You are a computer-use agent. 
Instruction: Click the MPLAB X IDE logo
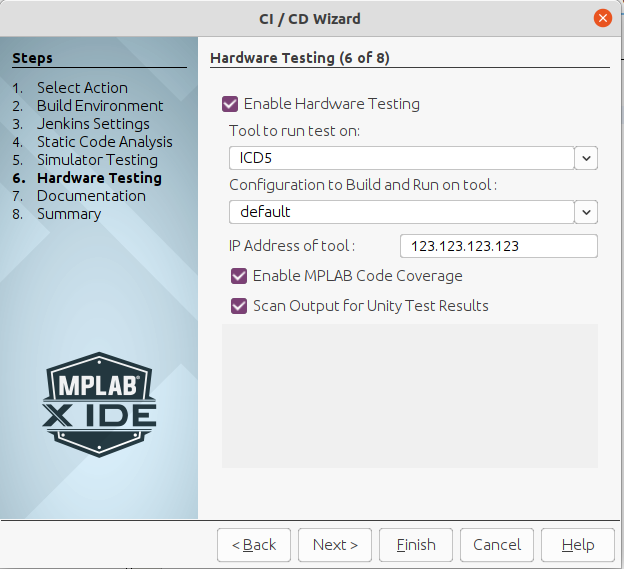[x=99, y=403]
